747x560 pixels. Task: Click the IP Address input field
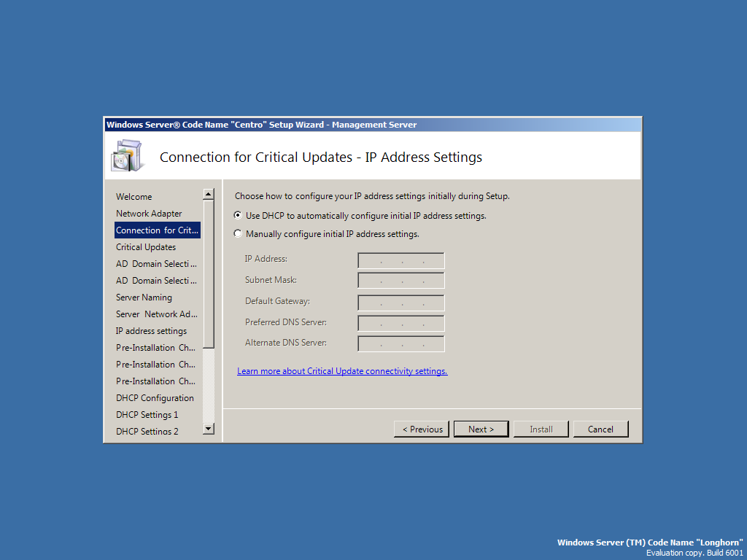400,261
